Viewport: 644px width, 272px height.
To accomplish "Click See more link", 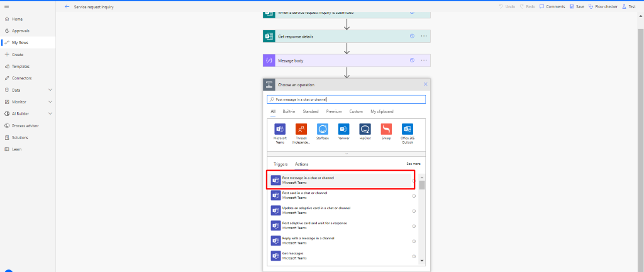I will (413, 164).
